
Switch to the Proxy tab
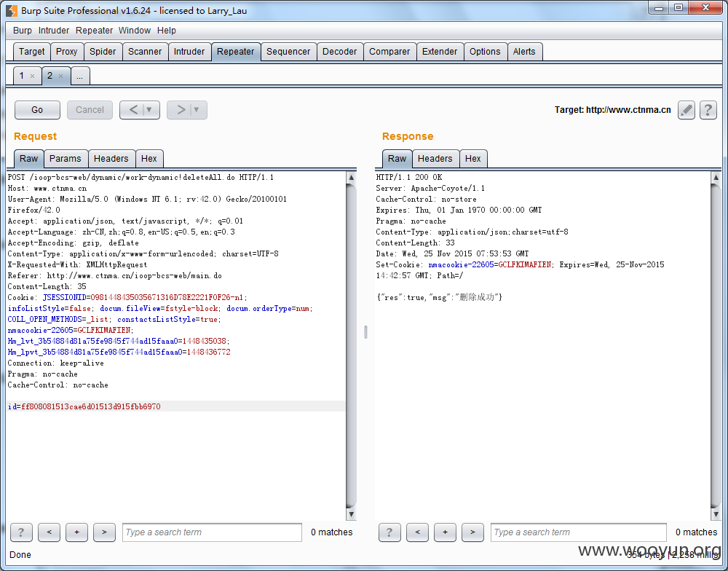coord(67,52)
